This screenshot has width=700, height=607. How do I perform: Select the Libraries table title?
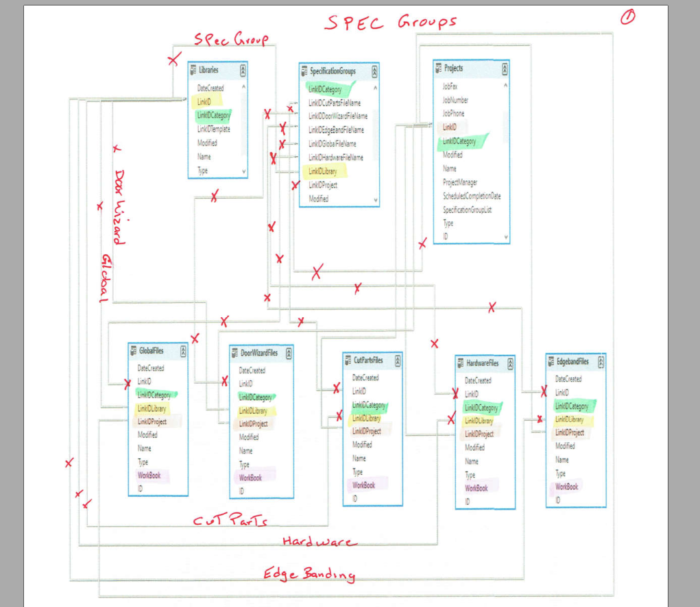[208, 70]
